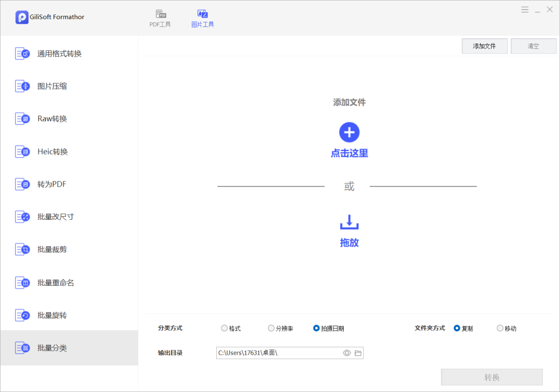This screenshot has width=560, height=392.
Task: Click the eye icon in output directory field
Action: (347, 353)
